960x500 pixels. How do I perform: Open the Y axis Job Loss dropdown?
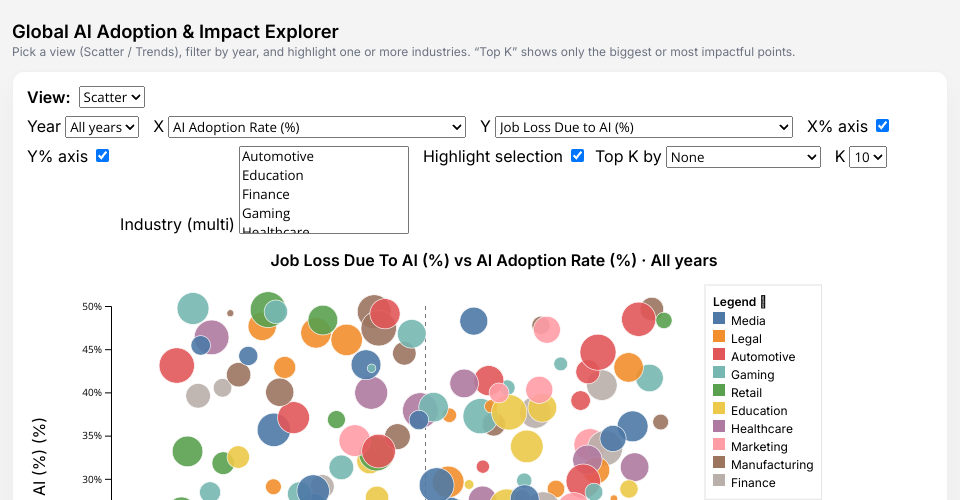pos(644,127)
